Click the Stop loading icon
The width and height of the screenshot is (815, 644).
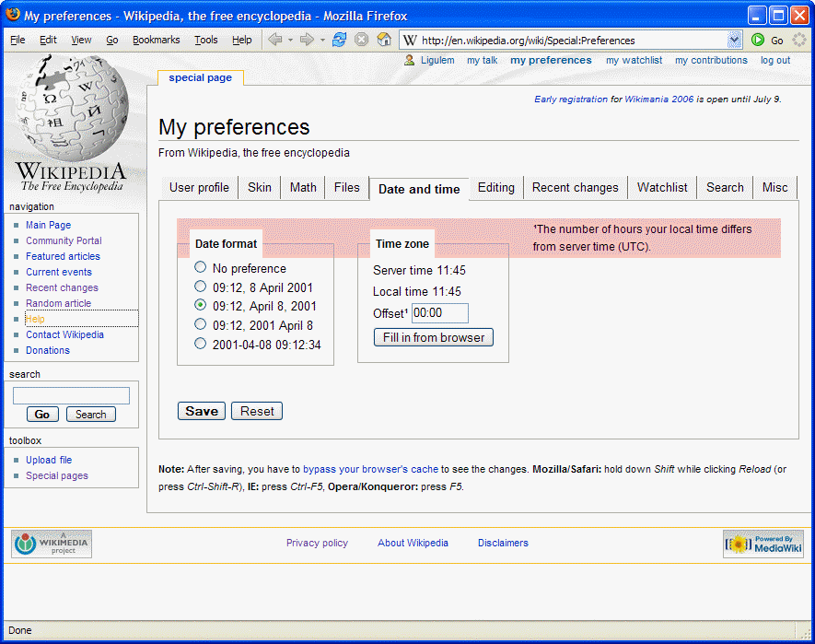point(361,40)
